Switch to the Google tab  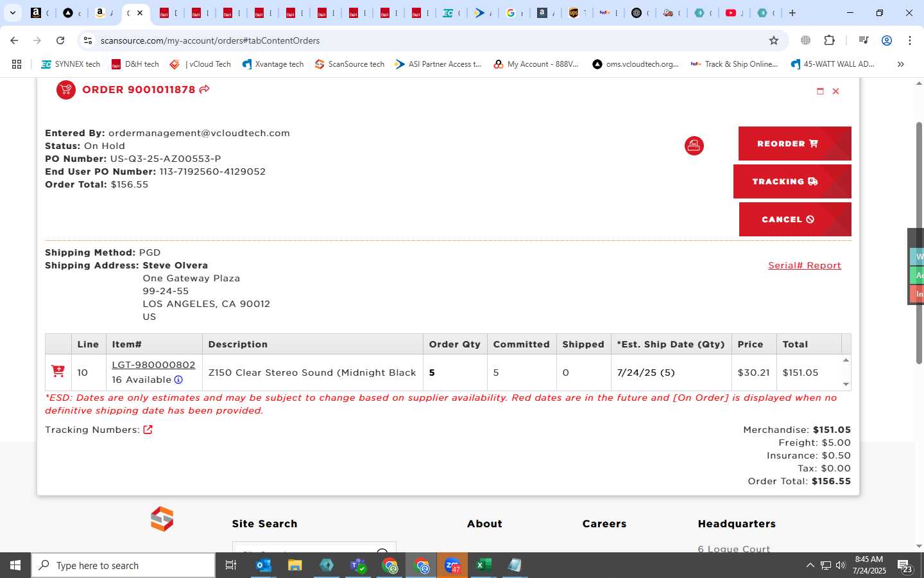coord(515,13)
